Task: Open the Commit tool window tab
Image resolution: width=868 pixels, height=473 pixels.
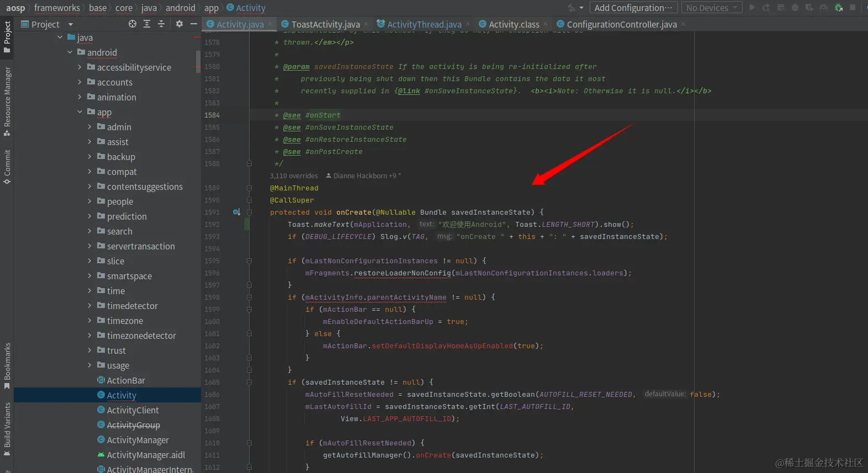Action: 7,167
